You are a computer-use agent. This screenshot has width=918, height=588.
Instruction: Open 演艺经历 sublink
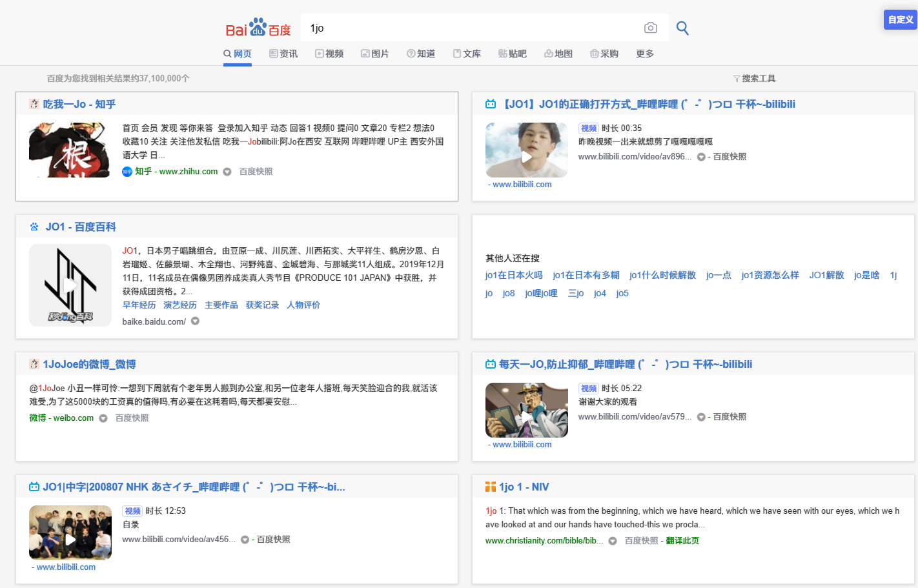coord(180,305)
